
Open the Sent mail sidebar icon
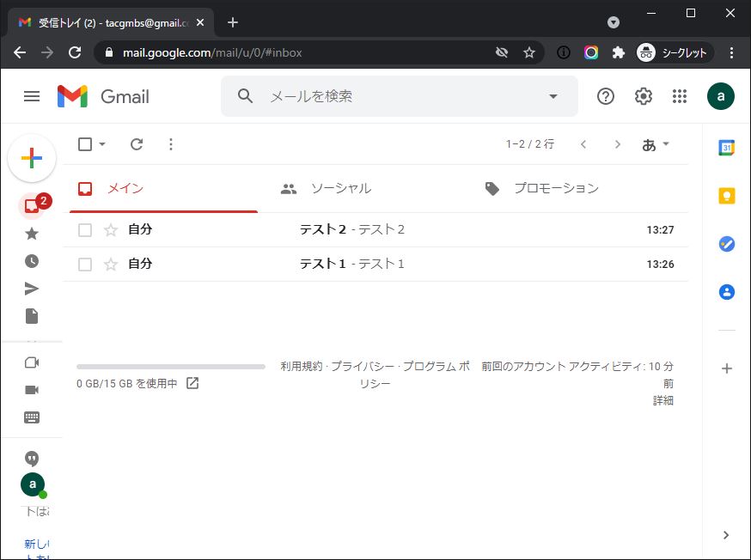tap(32, 289)
